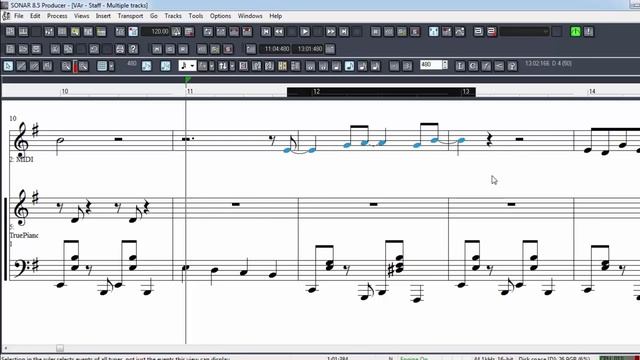Click the Print icon in toolbar
640x360 pixels.
(120, 49)
